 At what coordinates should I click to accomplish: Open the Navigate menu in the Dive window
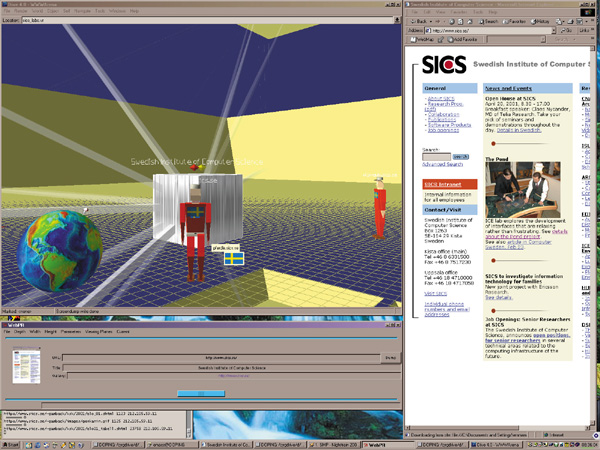click(x=82, y=11)
